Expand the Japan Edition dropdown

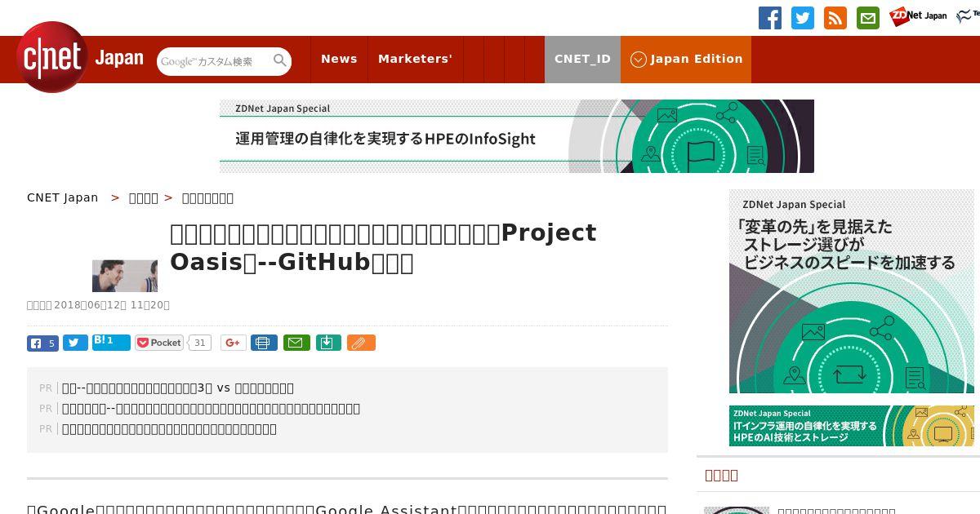coord(686,59)
